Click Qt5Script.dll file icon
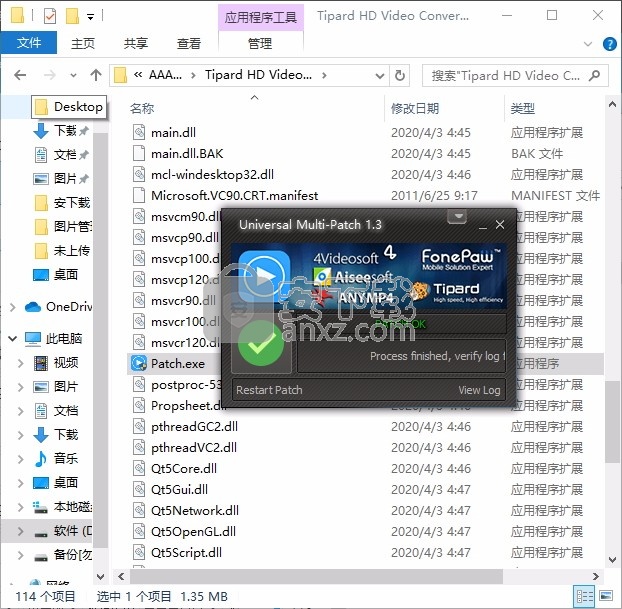Viewport: 622px width, 609px height. 139,553
